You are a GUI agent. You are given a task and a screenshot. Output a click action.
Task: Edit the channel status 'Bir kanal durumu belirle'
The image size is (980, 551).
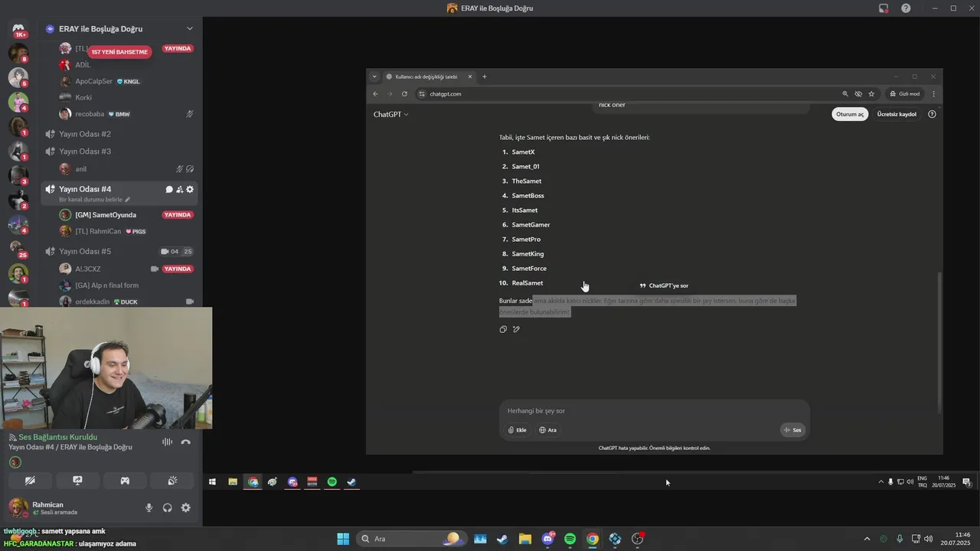[94, 200]
